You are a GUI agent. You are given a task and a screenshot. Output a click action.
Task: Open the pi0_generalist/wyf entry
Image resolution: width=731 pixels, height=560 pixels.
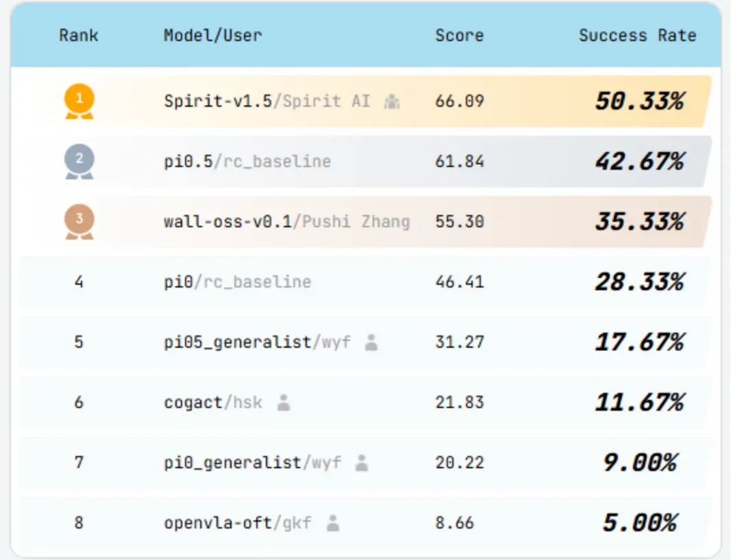(252, 463)
